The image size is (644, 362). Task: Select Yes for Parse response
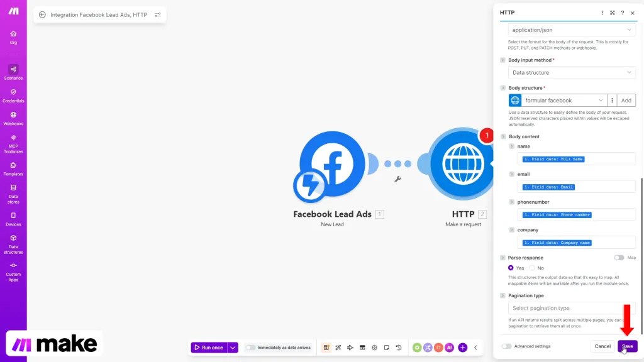(x=511, y=268)
